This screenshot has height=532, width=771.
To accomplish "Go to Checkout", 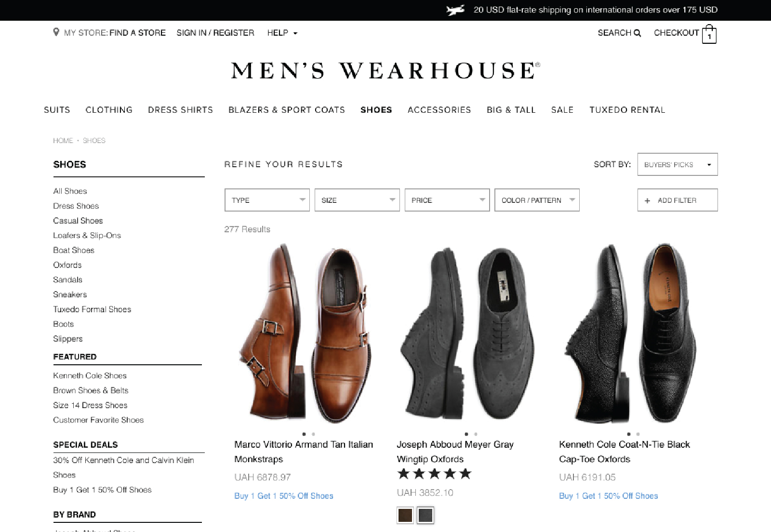I will click(x=676, y=33).
